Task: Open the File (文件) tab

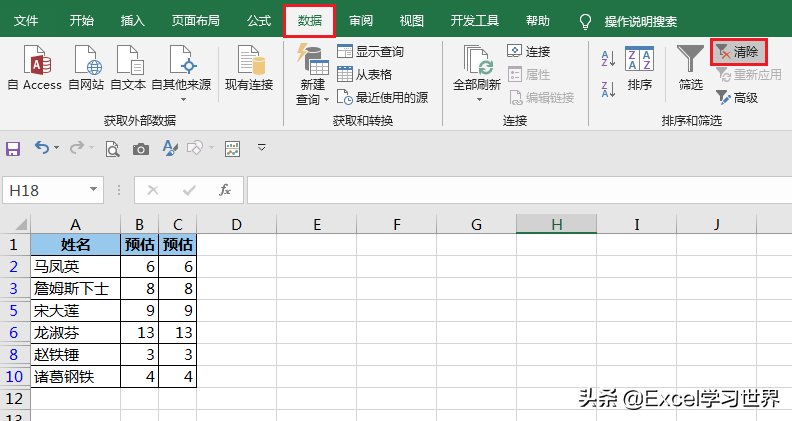Action: coord(26,21)
